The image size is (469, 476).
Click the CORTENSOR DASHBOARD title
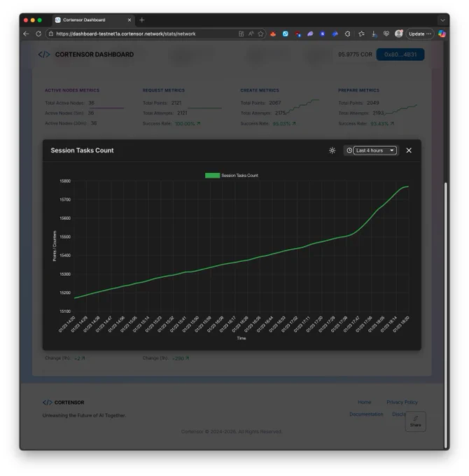pyautogui.click(x=94, y=55)
